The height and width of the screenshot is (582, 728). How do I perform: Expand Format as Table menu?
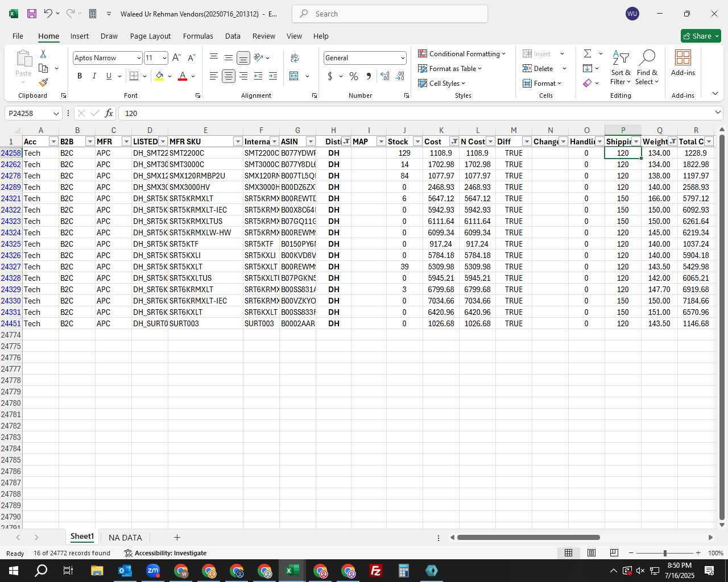point(450,68)
